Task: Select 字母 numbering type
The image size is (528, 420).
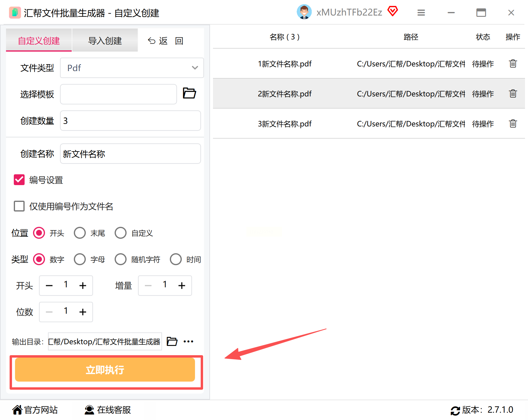Action: pos(80,259)
